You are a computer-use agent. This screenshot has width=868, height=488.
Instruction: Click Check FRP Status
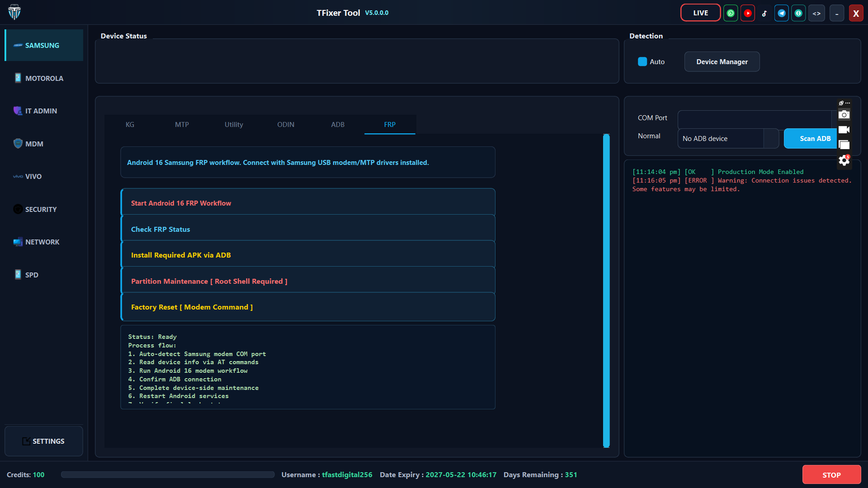coord(308,229)
